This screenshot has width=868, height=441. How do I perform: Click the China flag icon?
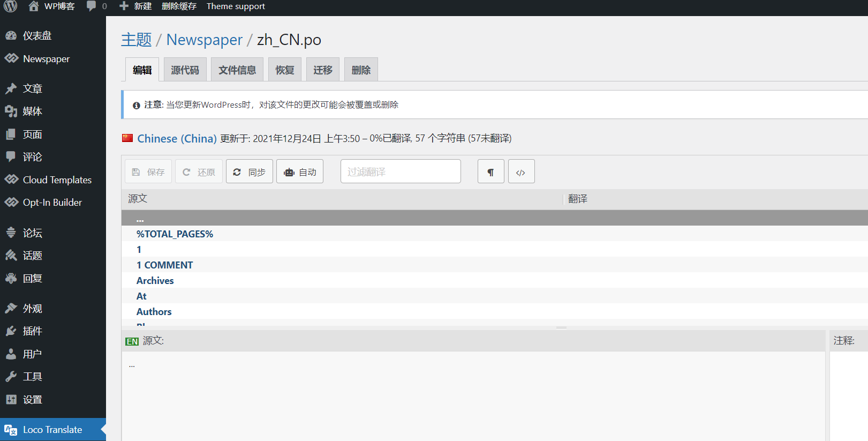point(127,138)
